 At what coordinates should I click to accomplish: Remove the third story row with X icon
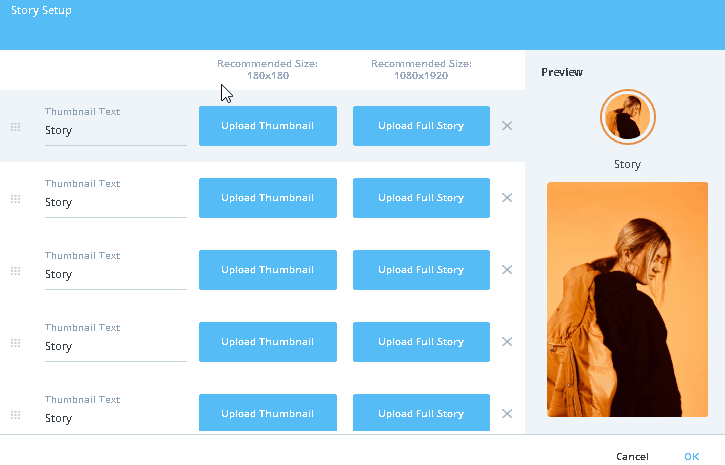(507, 270)
